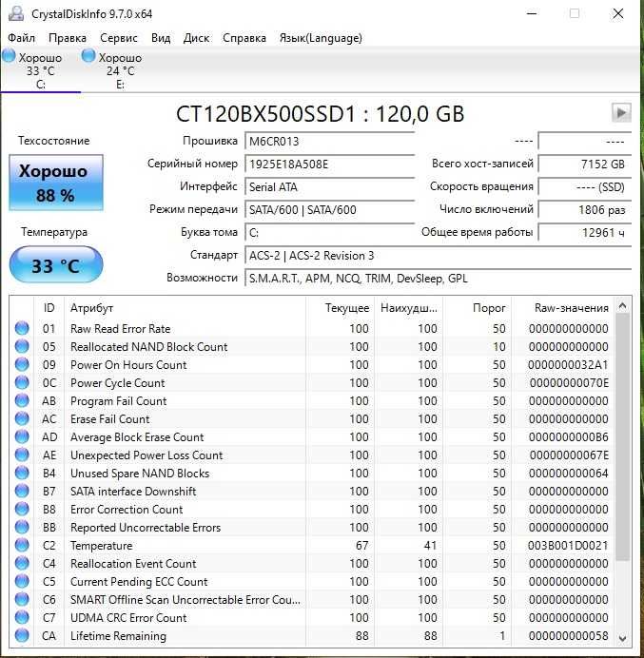The image size is (644, 658).
Task: Click the status icon of Program Fail Count
Action: (22, 400)
